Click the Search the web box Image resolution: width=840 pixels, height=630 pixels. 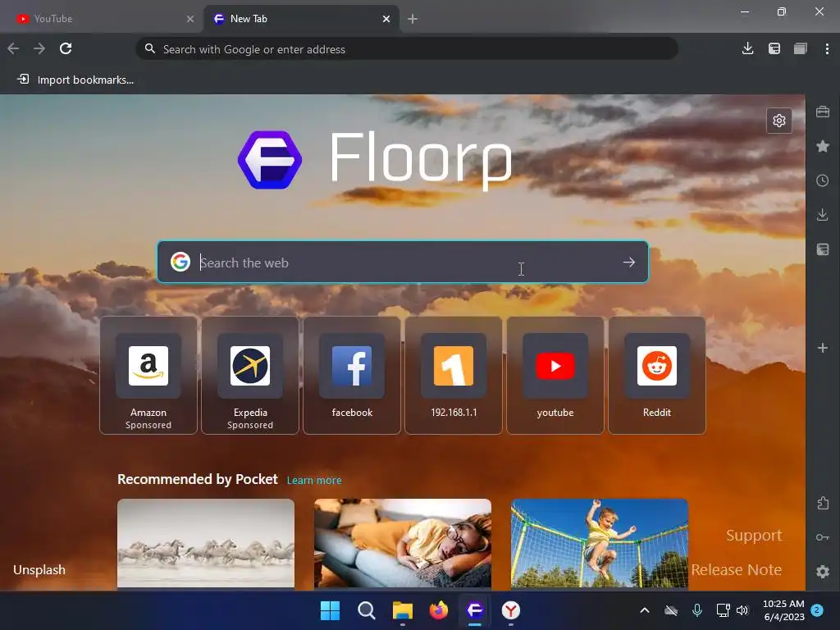coord(403,262)
